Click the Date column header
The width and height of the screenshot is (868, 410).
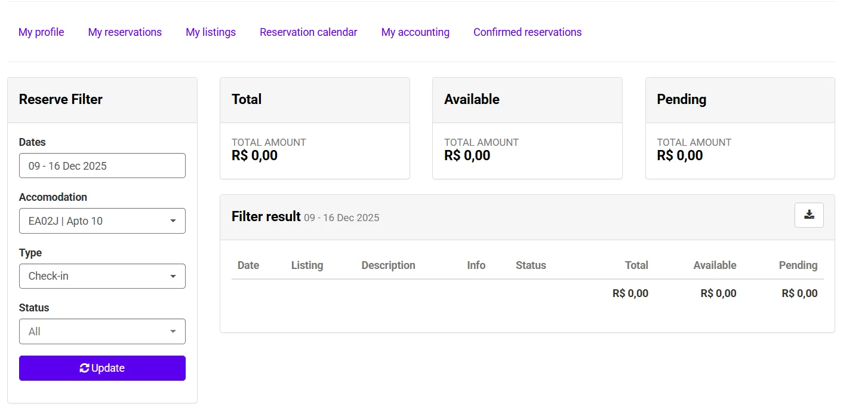point(248,265)
